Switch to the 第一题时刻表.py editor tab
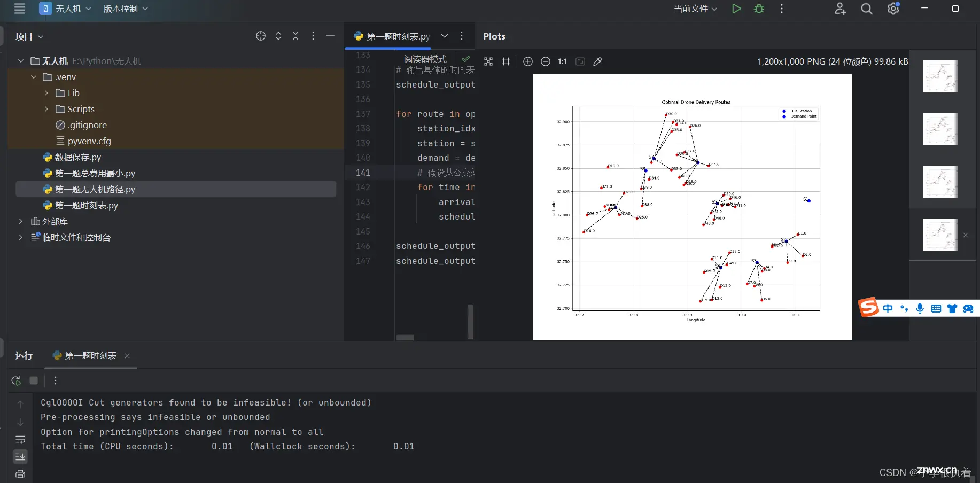The width and height of the screenshot is (980, 483). pyautogui.click(x=392, y=36)
